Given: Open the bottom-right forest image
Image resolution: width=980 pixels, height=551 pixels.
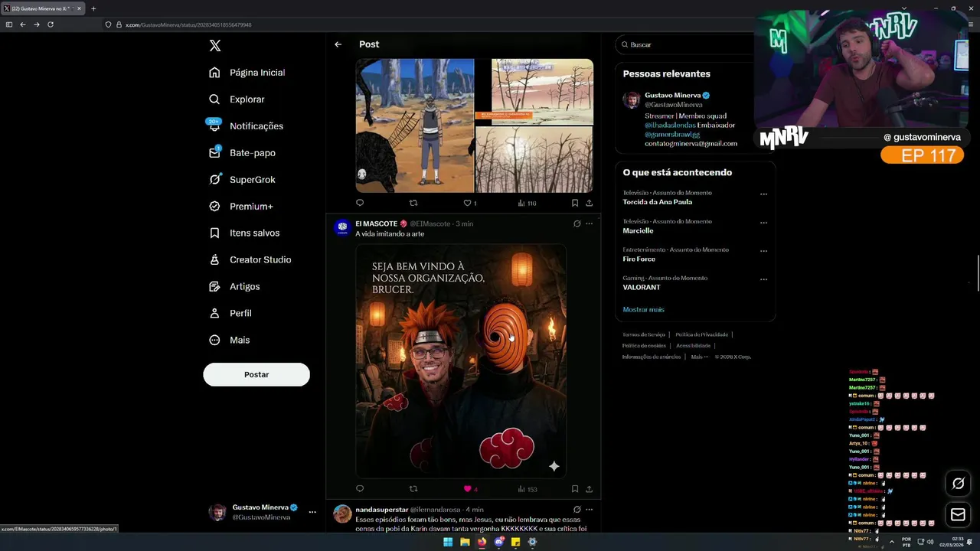Looking at the screenshot, I should (534, 159).
